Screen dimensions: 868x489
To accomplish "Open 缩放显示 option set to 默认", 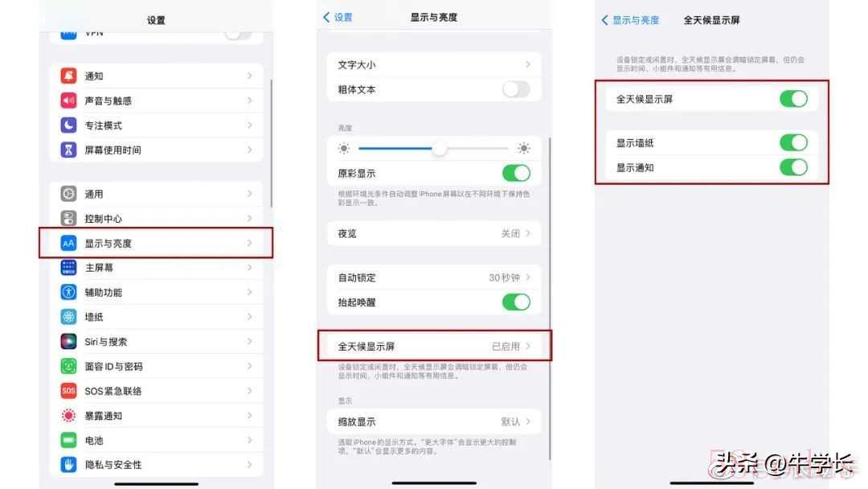I will (434, 422).
